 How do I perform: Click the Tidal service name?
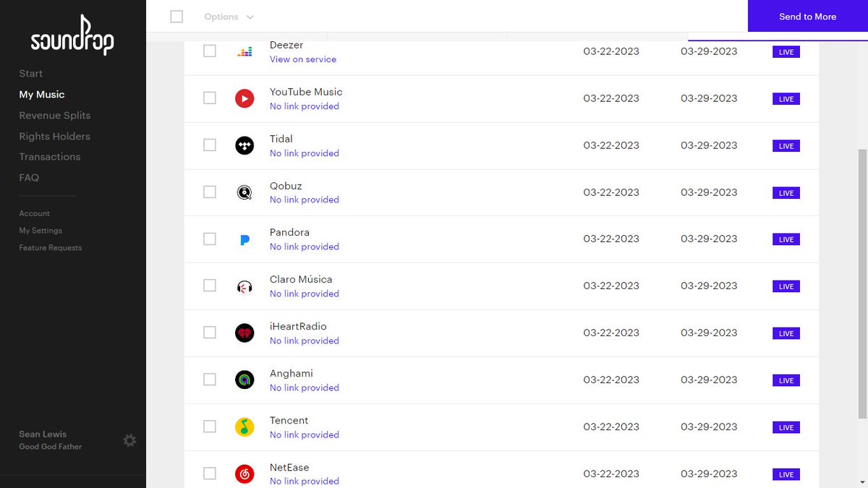click(x=281, y=139)
